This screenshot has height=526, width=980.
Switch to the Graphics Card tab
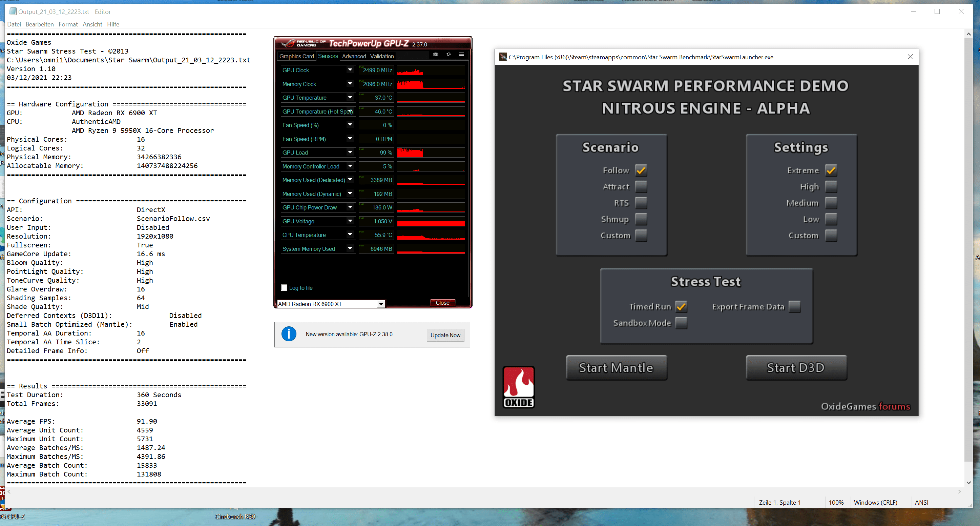click(x=296, y=56)
